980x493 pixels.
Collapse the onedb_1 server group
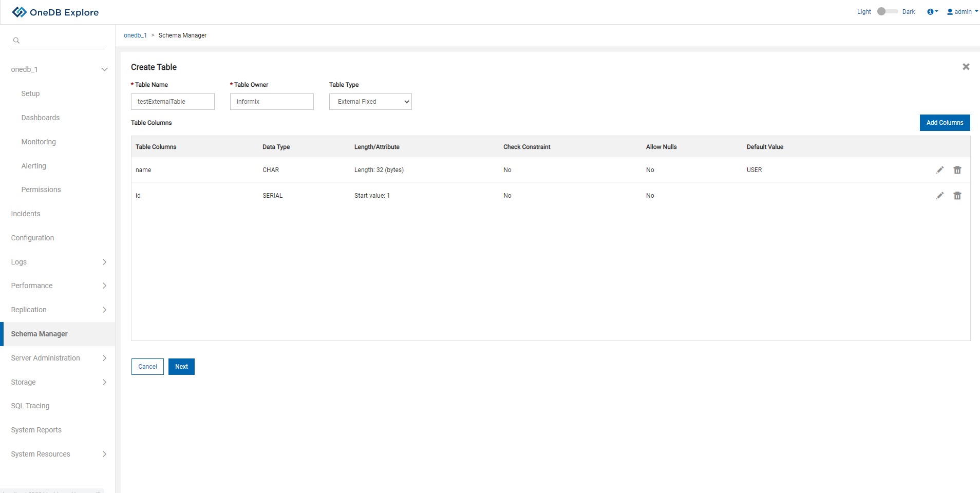(x=104, y=69)
